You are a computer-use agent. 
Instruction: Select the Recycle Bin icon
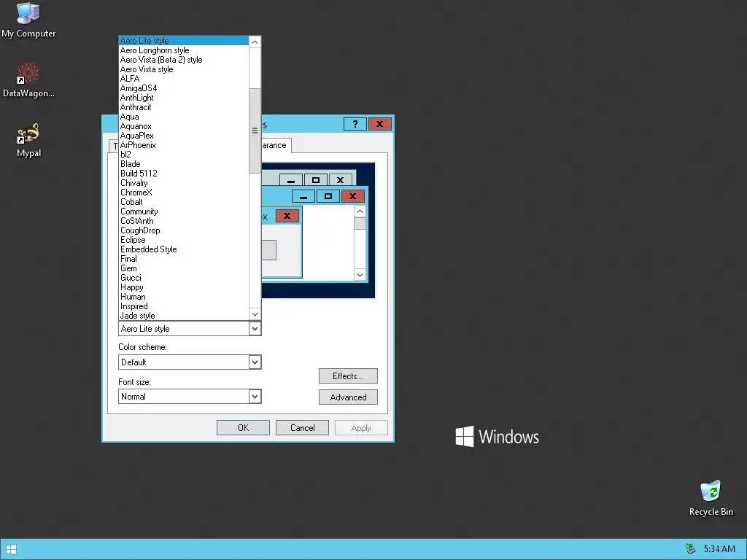click(711, 498)
